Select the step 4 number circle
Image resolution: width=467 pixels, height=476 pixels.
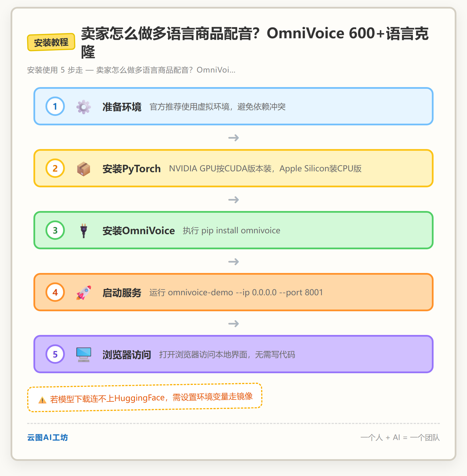pos(55,292)
